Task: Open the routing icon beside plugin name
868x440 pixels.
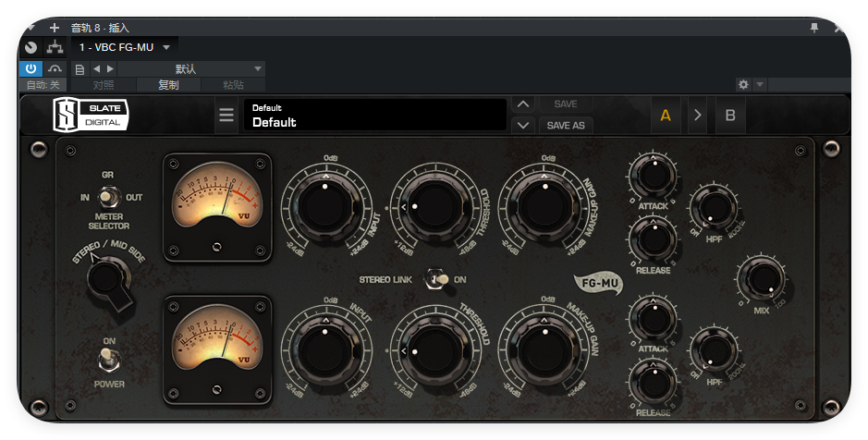Action: 55,47
